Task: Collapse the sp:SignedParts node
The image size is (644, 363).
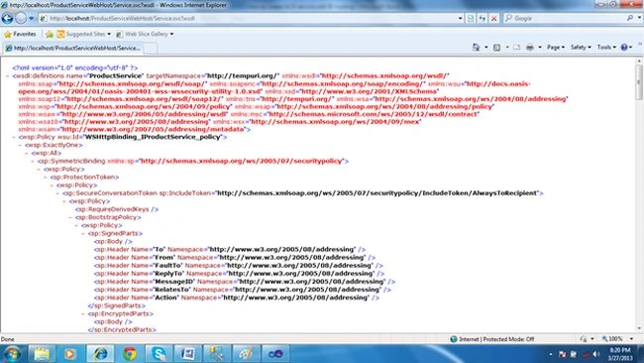Action: coord(83,233)
